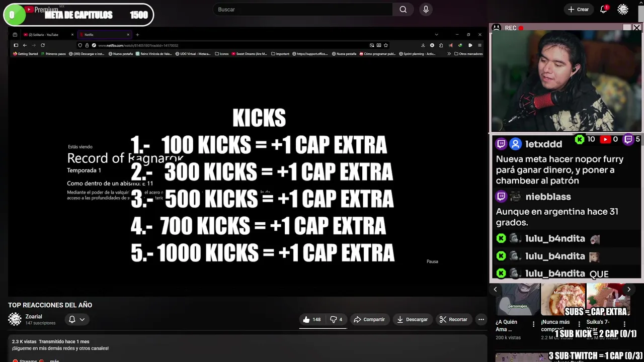Open the Suika's 7-Year video thumbnail
Screen dimensions: 644x362
tap(608, 299)
